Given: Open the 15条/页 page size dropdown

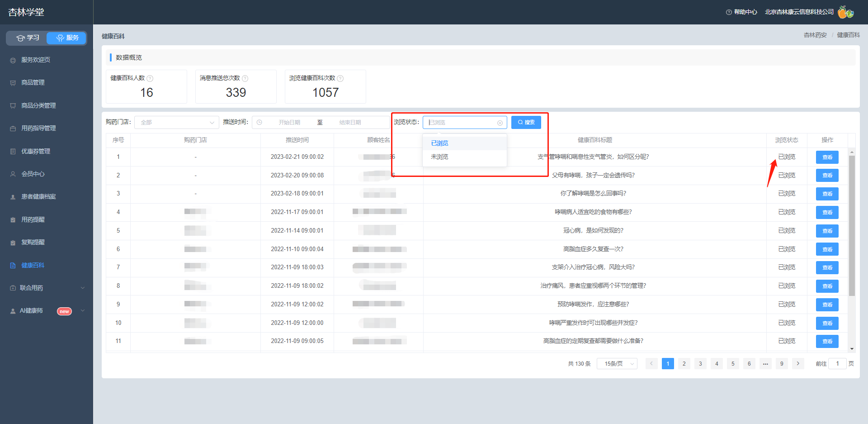Looking at the screenshot, I should pyautogui.click(x=617, y=363).
